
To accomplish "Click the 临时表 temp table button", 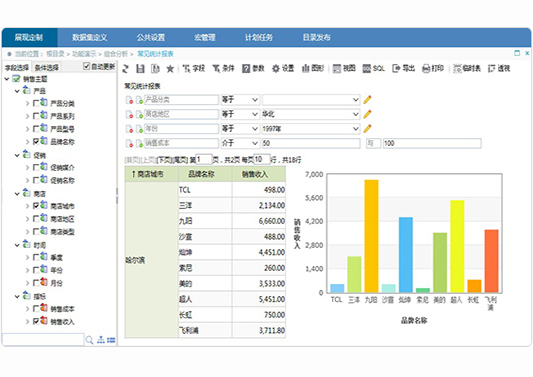I will (467, 69).
